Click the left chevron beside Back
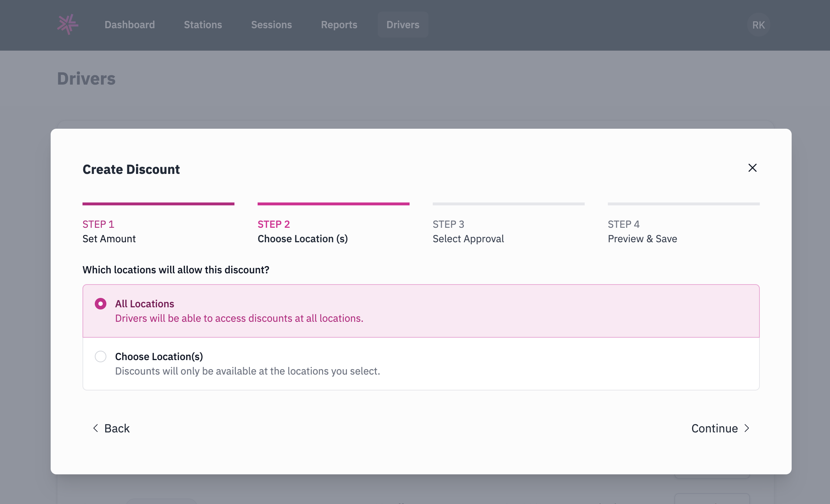The width and height of the screenshot is (830, 504). (x=96, y=428)
